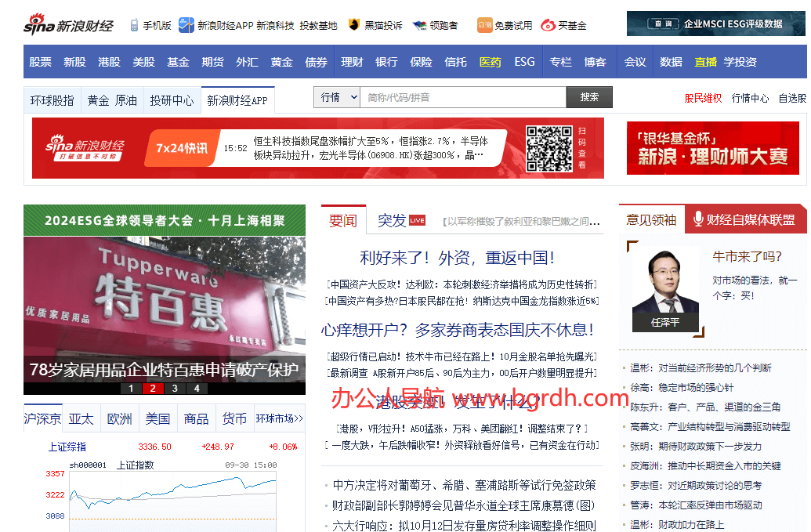
Task: Switch to the 新浪财经APP tab
Action: (237, 100)
